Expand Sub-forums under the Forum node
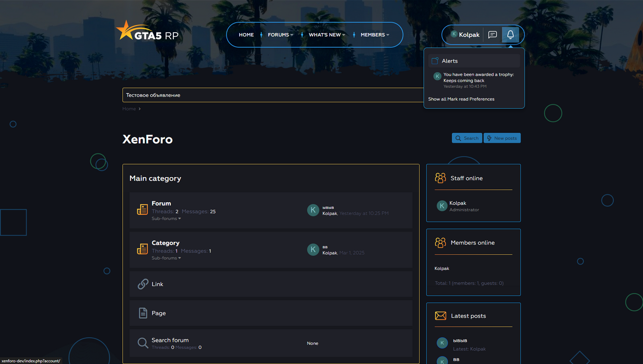Screen dimensions: 643x364 coord(166,218)
